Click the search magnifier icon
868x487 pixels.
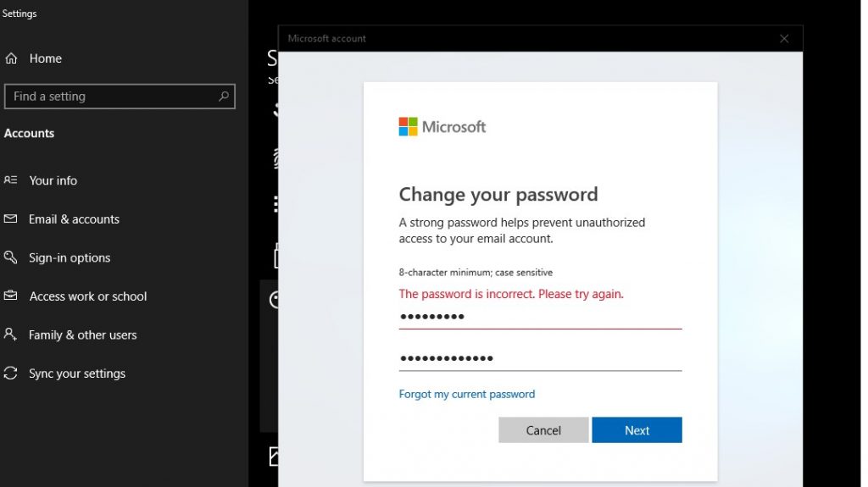point(224,97)
